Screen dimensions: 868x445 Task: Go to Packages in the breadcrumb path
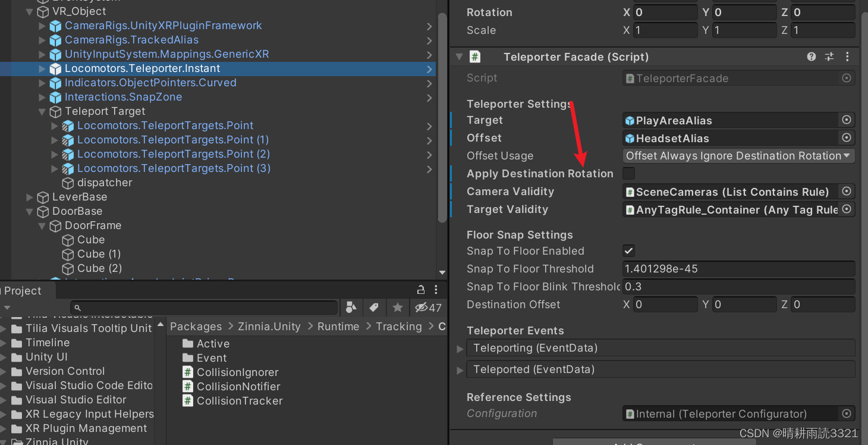(196, 327)
